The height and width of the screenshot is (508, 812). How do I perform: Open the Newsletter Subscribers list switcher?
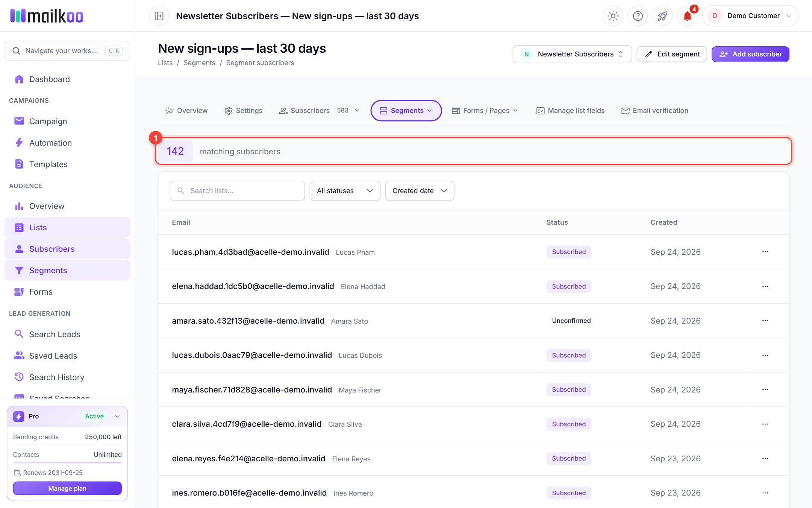pyautogui.click(x=572, y=54)
